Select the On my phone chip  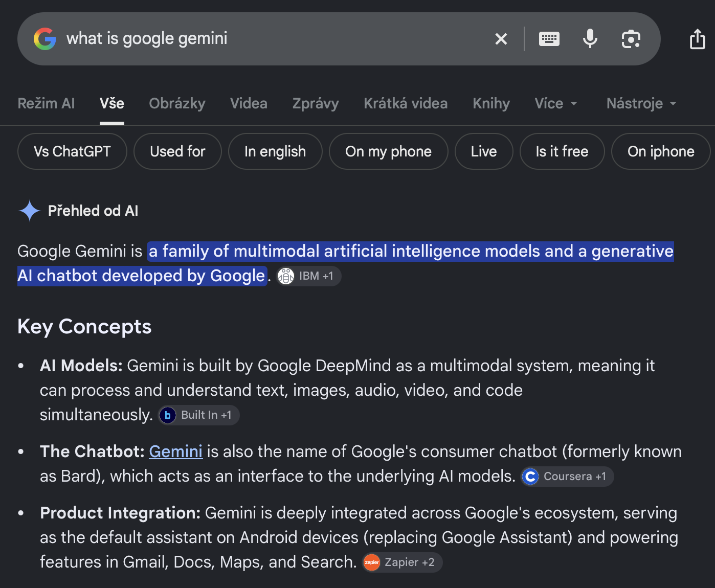pos(388,151)
